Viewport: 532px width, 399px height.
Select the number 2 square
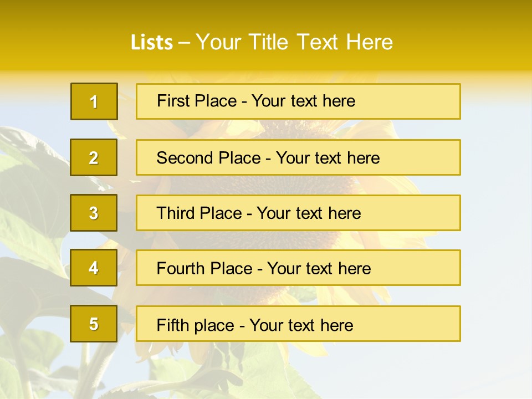click(x=94, y=157)
